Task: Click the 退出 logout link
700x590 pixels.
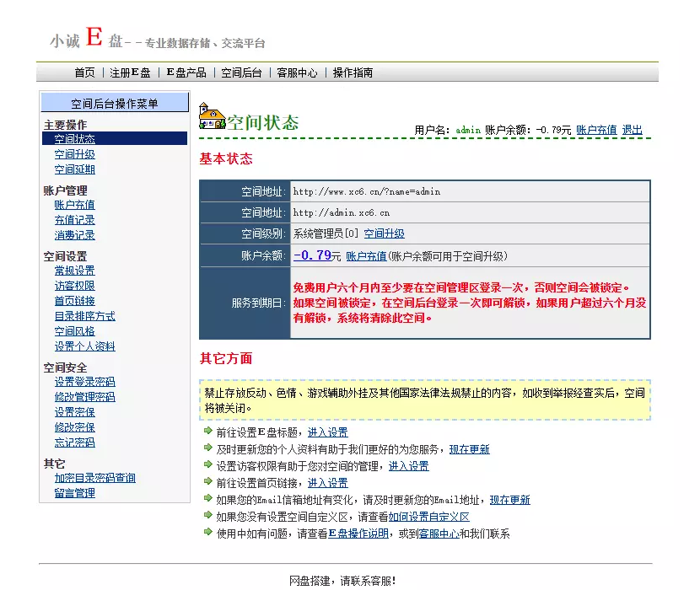Action: click(633, 129)
